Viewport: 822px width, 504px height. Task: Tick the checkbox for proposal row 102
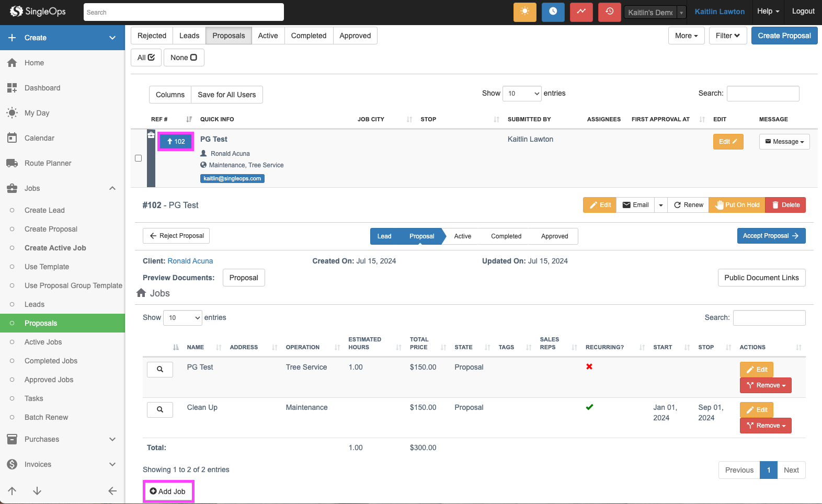click(139, 158)
